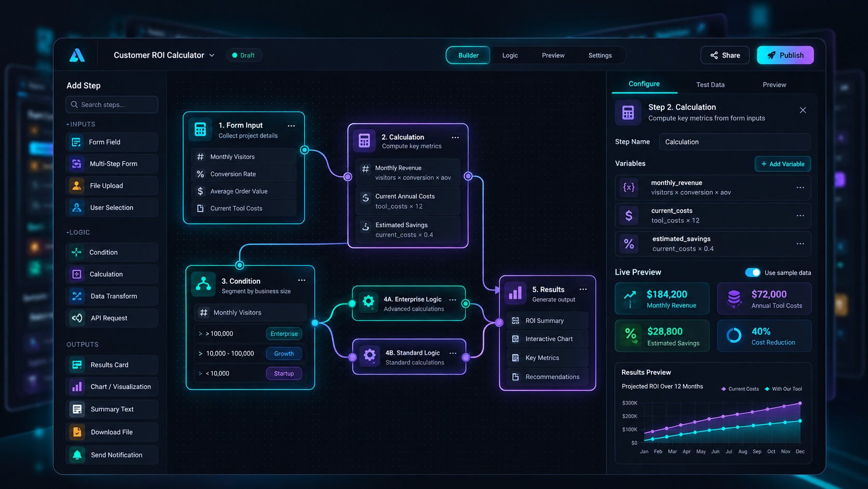Click the API Request icon
Screen dimensions: 868x489
76,318
